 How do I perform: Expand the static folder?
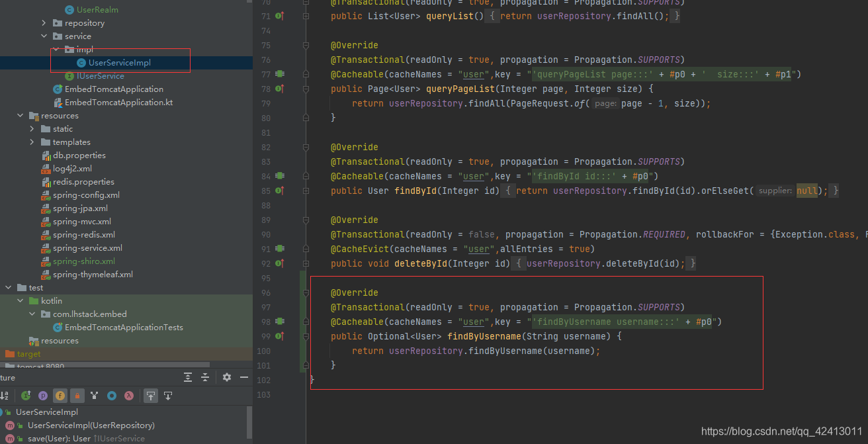pyautogui.click(x=32, y=129)
